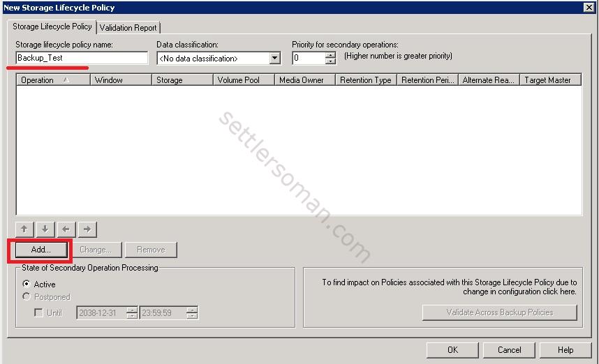Increase the Until date spinner
Image resolution: width=599 pixels, height=364 pixels.
[x=132, y=310]
